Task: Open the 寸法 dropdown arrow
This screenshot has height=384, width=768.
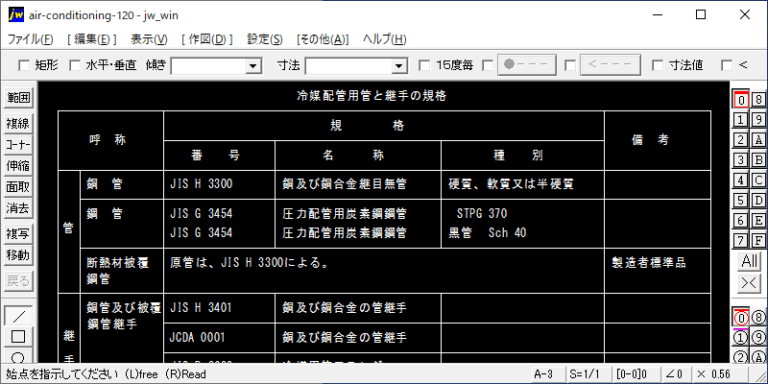Action: (x=400, y=66)
